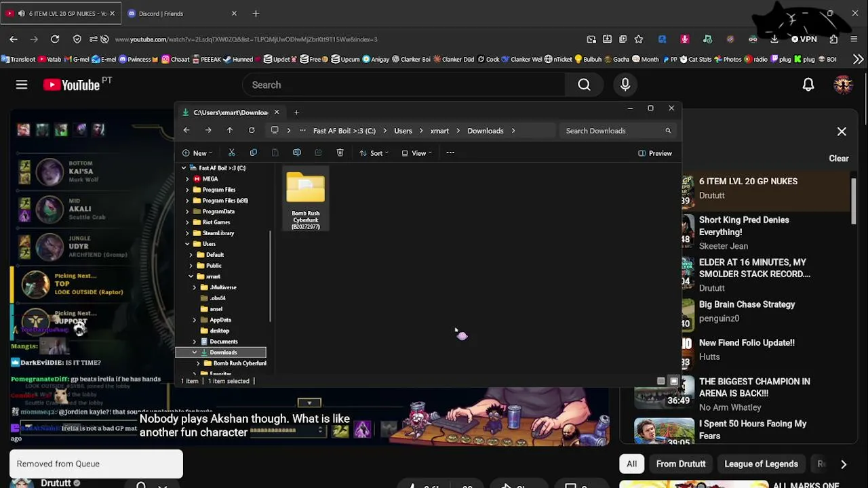Open the browser main hamburger menu
868x488 pixels.
[x=854, y=39]
